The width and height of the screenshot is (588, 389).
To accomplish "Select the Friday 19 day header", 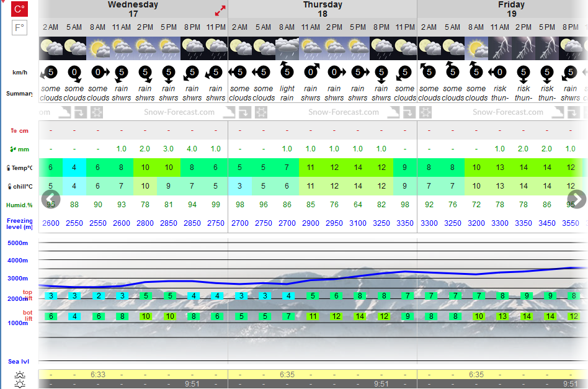I will pos(511,9).
